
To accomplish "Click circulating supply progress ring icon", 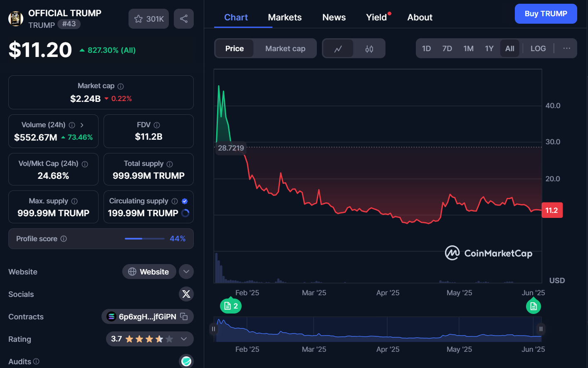I will pos(185,213).
